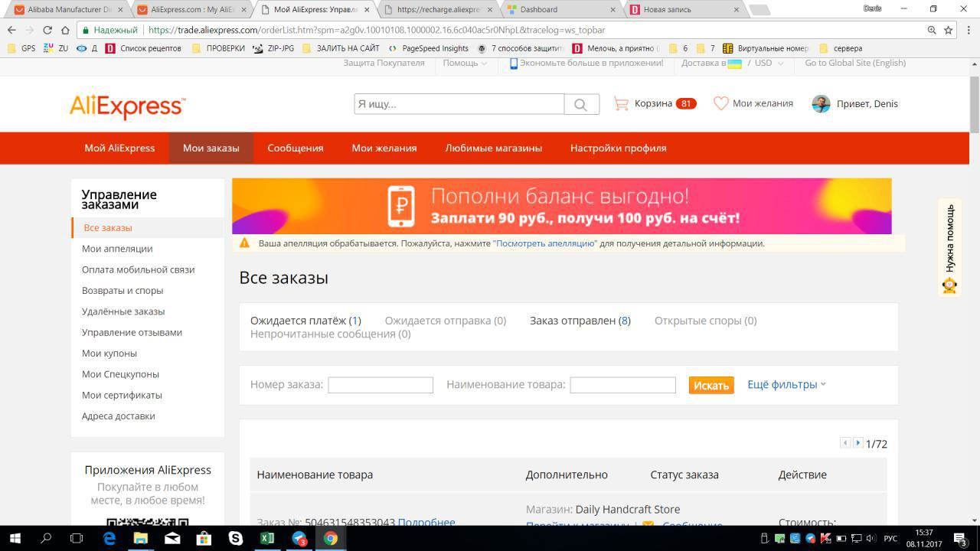This screenshot has height=551, width=980.
Task: Open the Нужна помощь help widget
Action: (x=949, y=248)
